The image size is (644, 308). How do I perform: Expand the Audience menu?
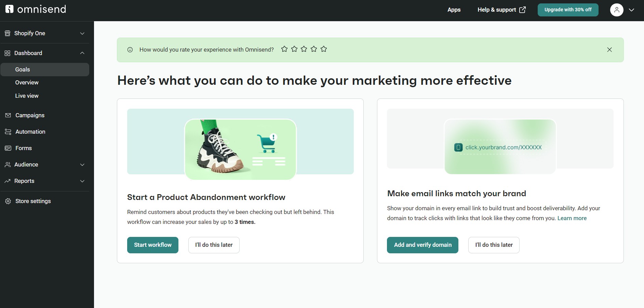(x=82, y=164)
